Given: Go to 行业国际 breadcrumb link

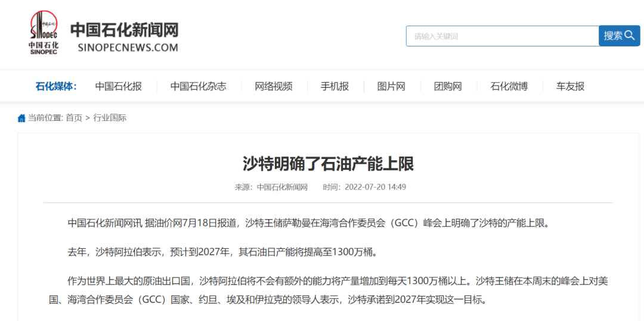Looking at the screenshot, I should coord(110,118).
